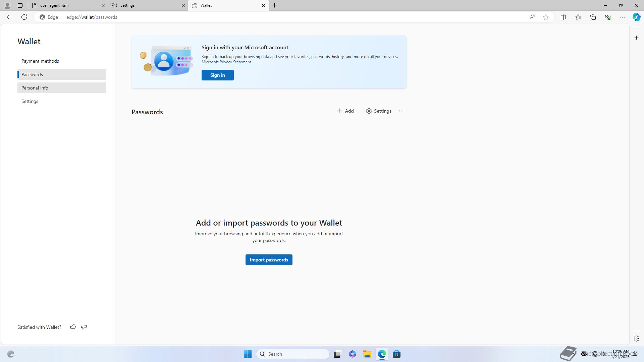Click the thumbs up feedback icon

pyautogui.click(x=73, y=327)
